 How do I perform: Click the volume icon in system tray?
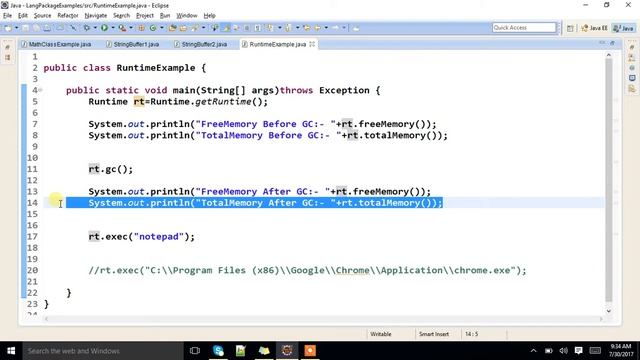564,351
